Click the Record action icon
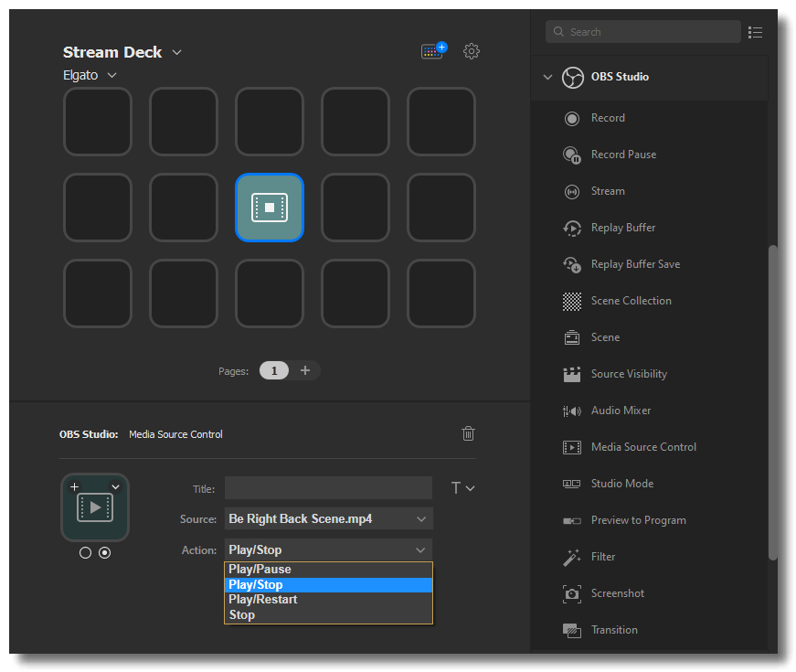 click(x=571, y=118)
